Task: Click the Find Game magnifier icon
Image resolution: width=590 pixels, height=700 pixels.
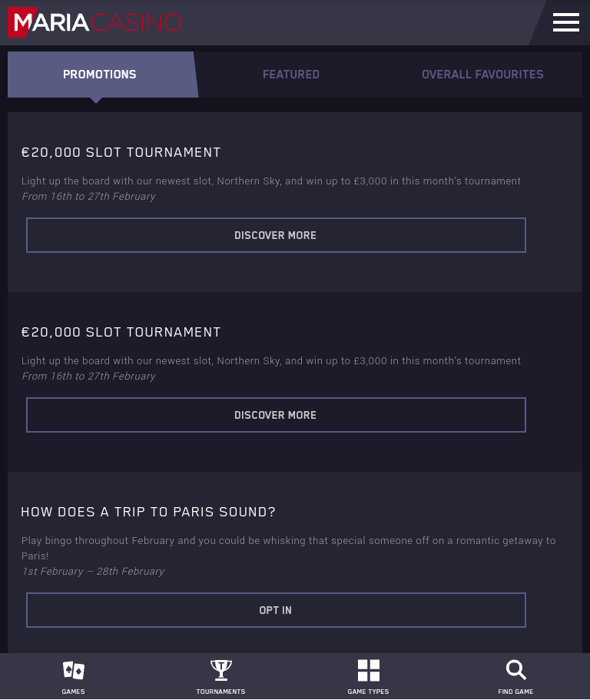Action: [516, 670]
